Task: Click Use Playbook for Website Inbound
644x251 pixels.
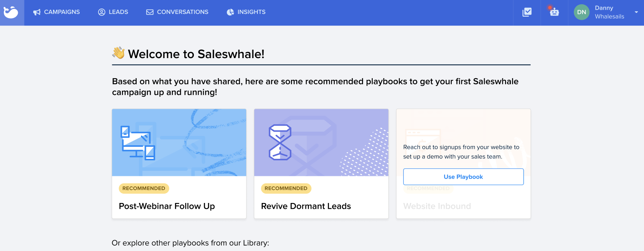Action: (463, 177)
